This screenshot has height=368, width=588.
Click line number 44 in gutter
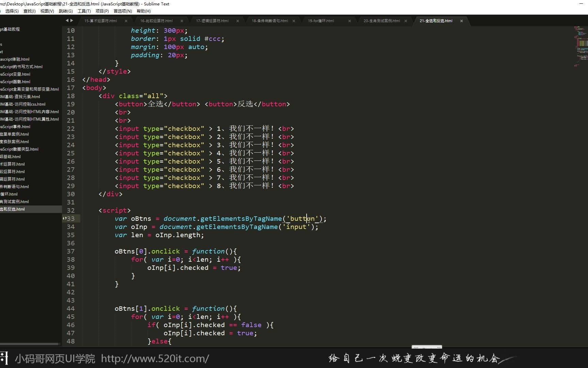pyautogui.click(x=70, y=308)
